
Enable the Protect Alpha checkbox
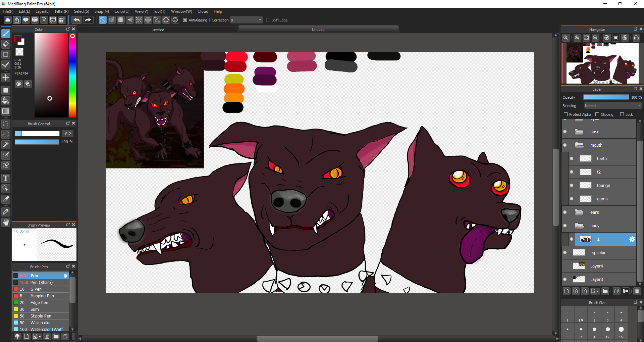click(566, 114)
